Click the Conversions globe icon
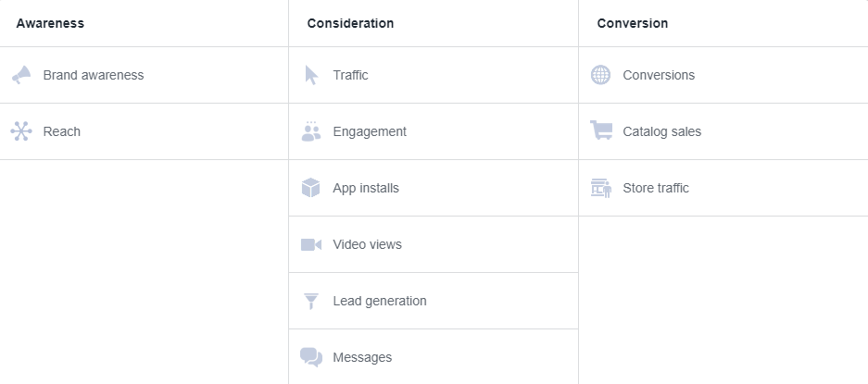Screen dimensions: 868x384 coord(600,75)
